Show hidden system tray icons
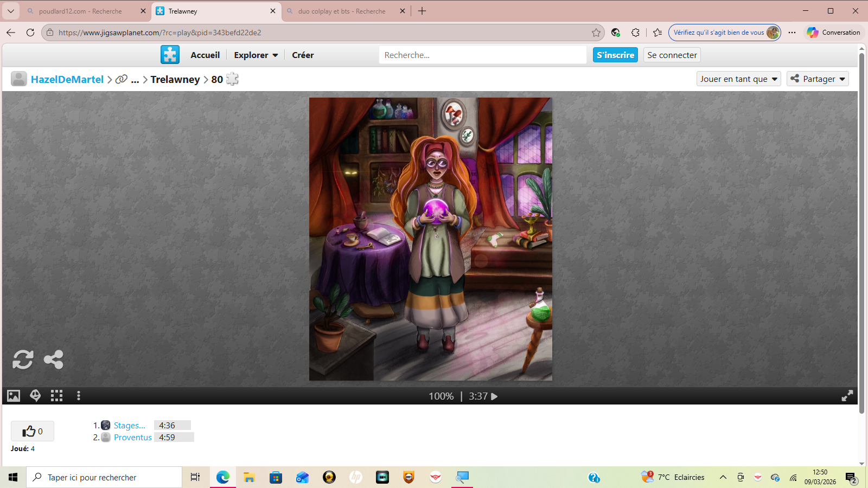868x488 pixels. point(723,477)
